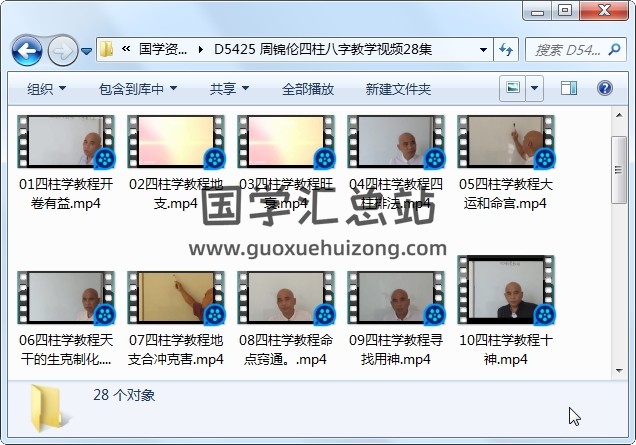The height and width of the screenshot is (445, 636).
Task: Click the folder icon in address bar
Action: coord(106,49)
